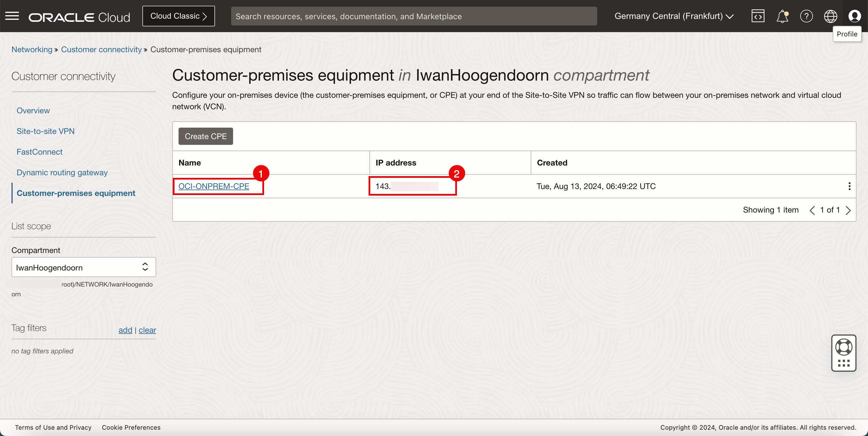
Task: Switch to the Site-to-site VPN section
Action: click(45, 131)
